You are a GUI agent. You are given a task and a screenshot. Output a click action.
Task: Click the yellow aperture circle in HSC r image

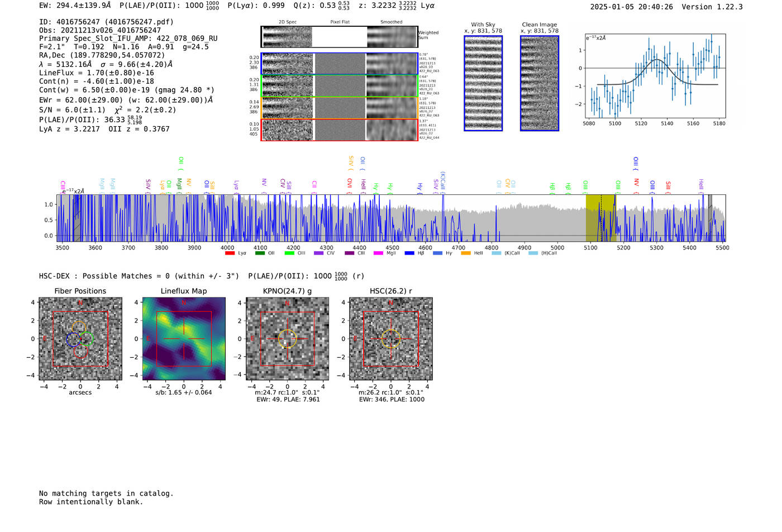coord(390,339)
